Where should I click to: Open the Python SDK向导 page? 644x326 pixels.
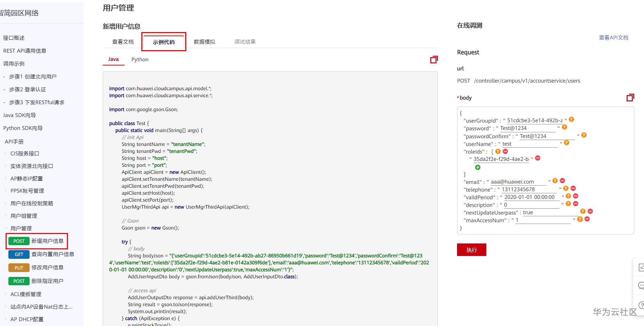(23, 128)
